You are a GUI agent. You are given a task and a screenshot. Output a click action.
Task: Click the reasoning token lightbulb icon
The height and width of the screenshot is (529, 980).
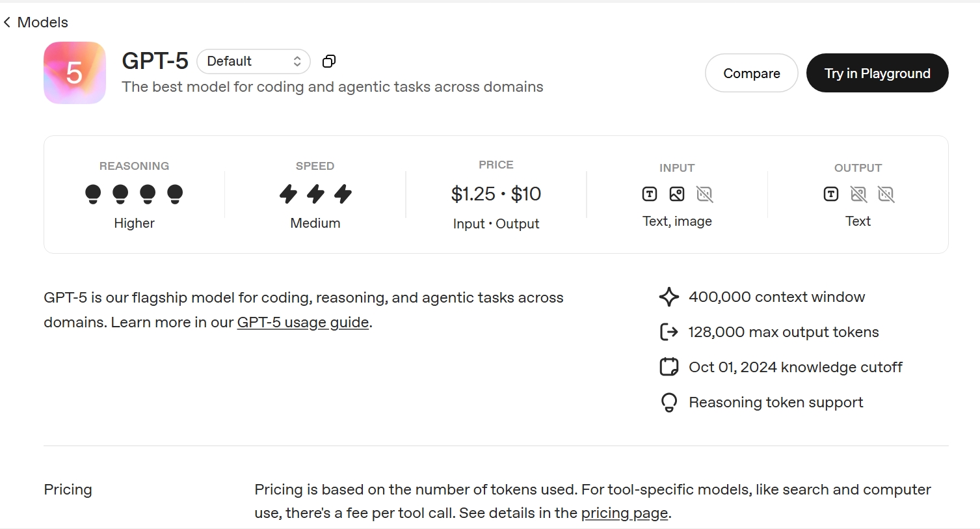(669, 403)
